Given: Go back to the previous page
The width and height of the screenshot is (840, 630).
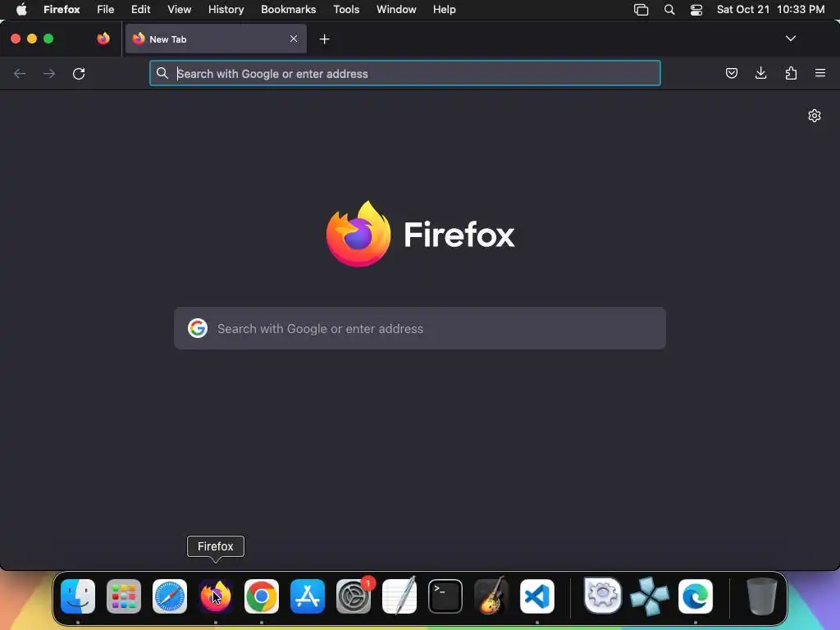Looking at the screenshot, I should pyautogui.click(x=20, y=73).
